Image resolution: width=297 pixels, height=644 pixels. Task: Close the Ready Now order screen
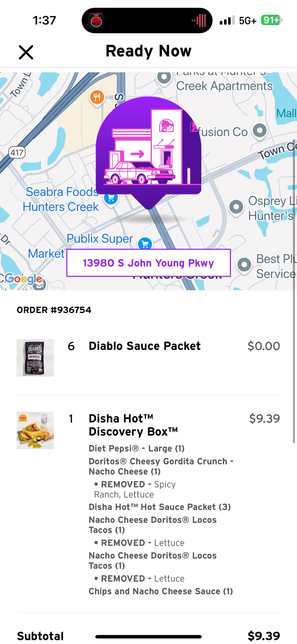26,52
